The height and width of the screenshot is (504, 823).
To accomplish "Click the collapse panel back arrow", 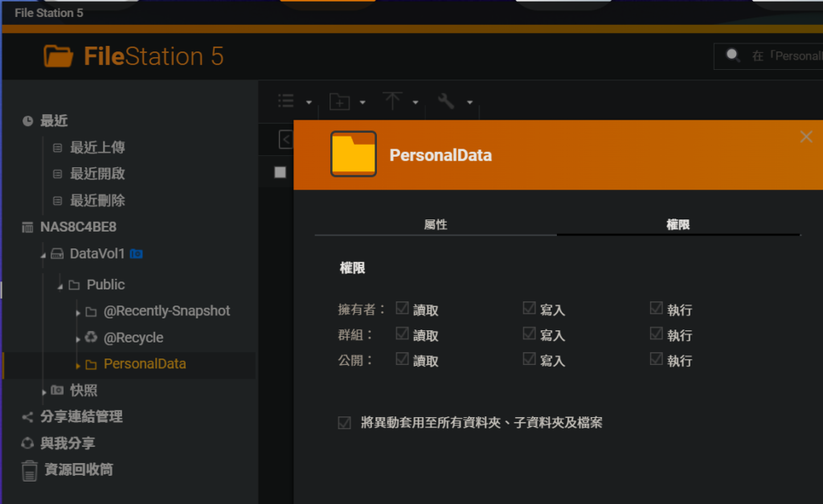I will [285, 140].
